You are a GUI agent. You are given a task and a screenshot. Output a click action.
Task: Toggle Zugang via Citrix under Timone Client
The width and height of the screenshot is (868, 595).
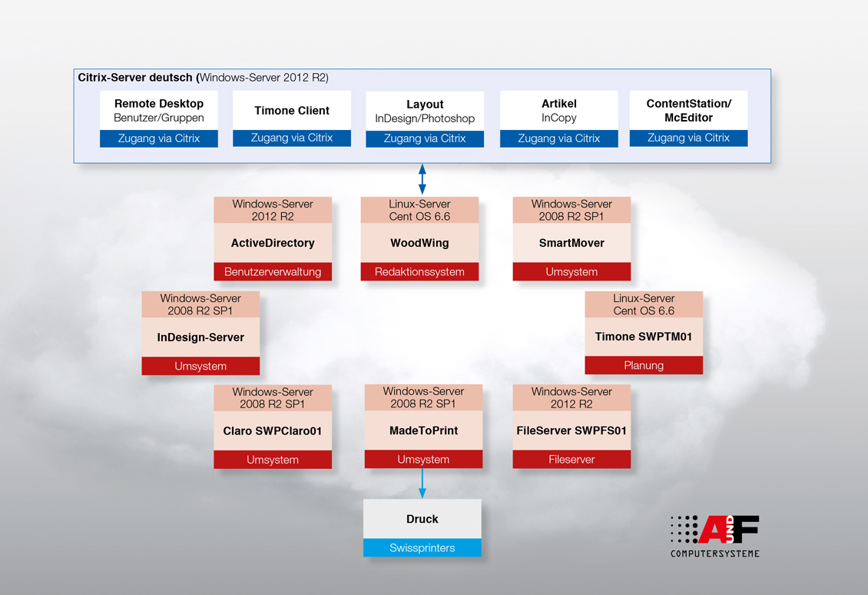[292, 138]
